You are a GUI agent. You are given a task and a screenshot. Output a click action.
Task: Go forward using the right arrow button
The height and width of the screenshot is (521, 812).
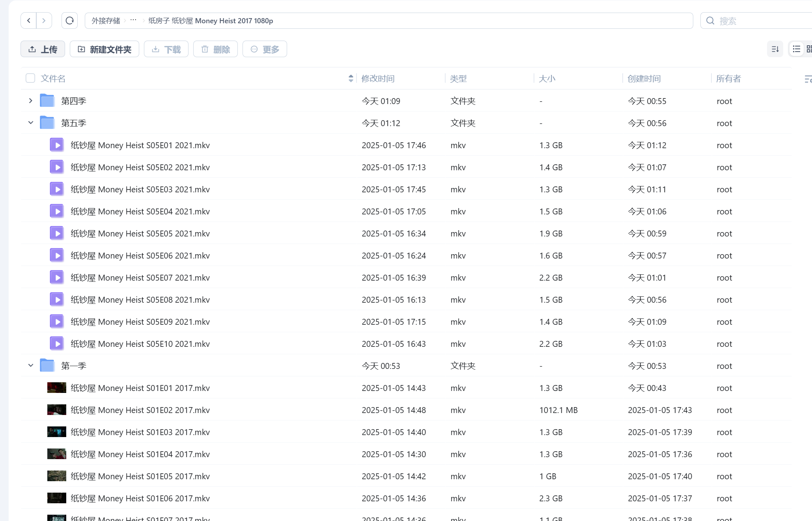44,20
